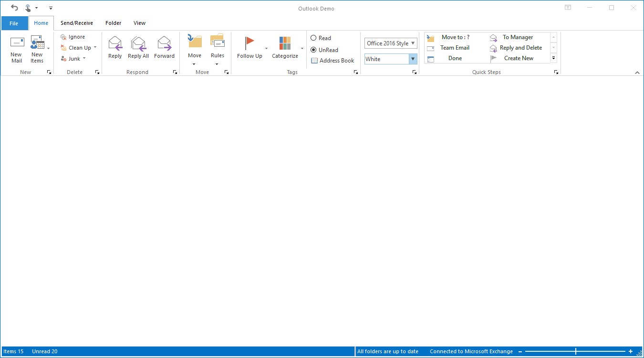Viewport: 644px width, 358px height.
Task: Open the Tags group dialog launcher
Action: click(x=356, y=72)
